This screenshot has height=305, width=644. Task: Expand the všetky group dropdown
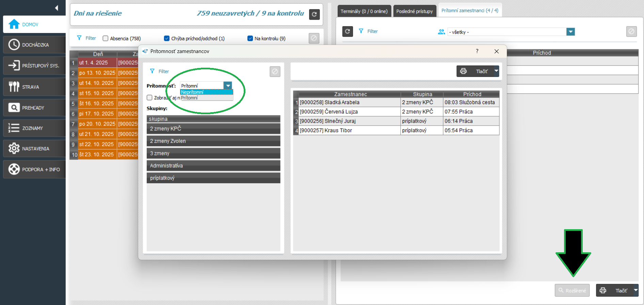pos(570,32)
